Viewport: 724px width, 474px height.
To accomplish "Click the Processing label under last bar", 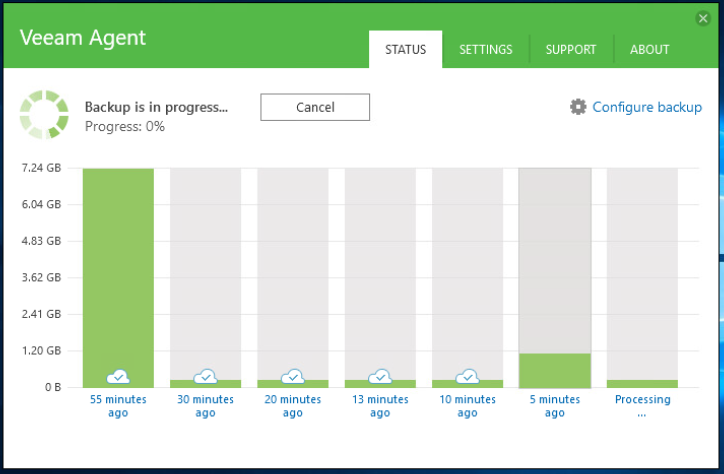I will coord(642,406).
